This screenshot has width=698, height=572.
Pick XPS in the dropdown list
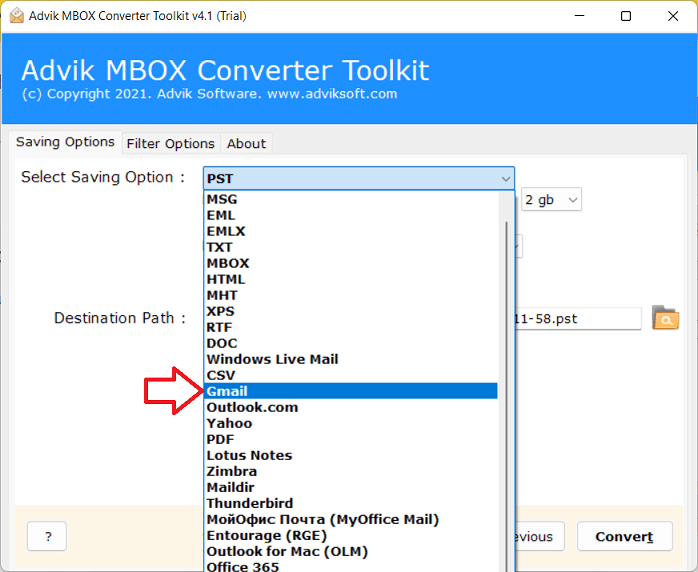351,311
